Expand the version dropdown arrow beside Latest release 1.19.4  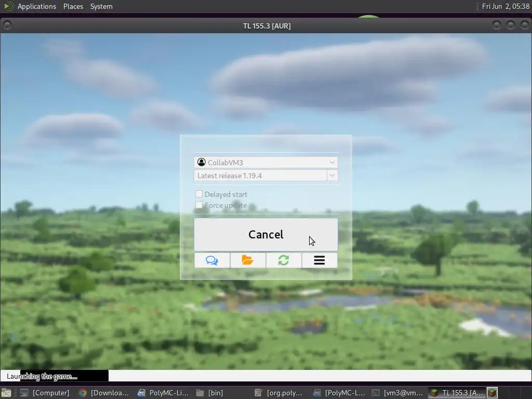tap(332, 176)
